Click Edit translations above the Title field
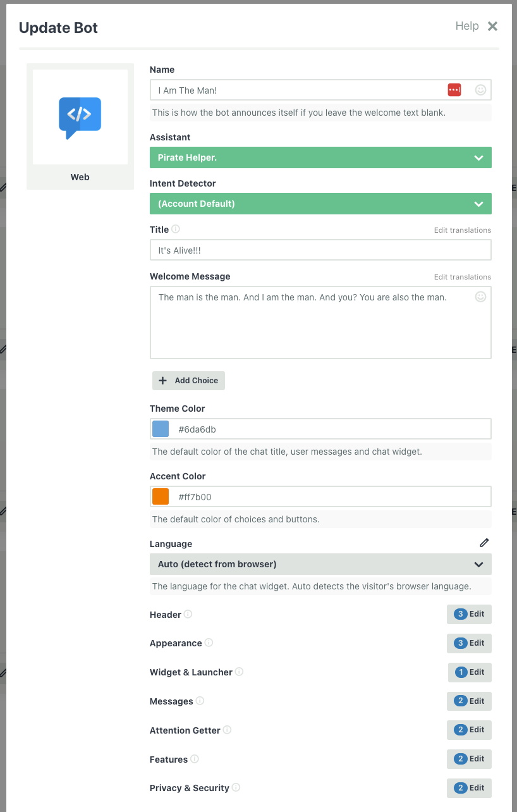The height and width of the screenshot is (812, 517). click(x=462, y=230)
